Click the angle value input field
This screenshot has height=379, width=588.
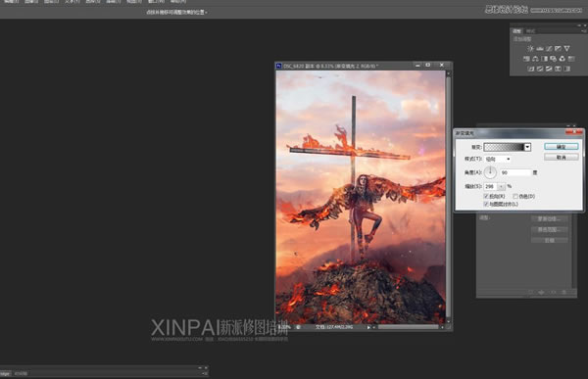tap(515, 172)
